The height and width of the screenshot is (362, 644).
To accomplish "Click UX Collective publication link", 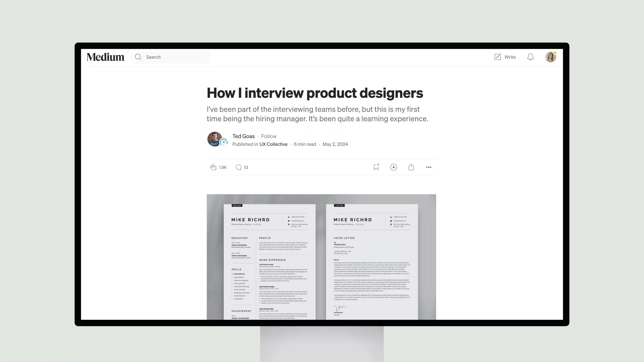I will 273,144.
